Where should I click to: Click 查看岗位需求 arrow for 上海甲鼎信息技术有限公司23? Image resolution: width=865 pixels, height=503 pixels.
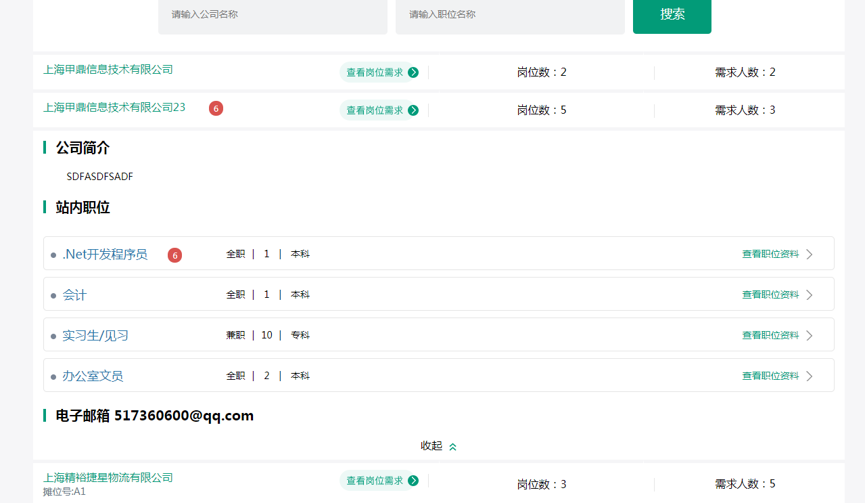pyautogui.click(x=413, y=110)
